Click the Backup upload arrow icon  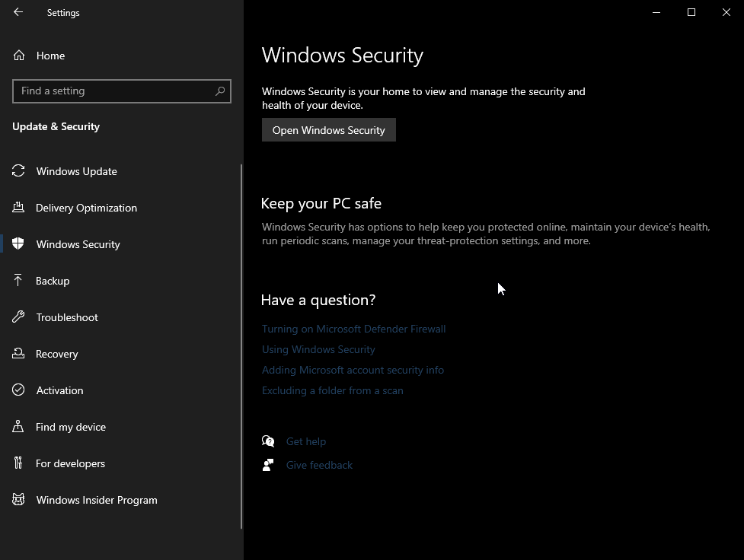[18, 281]
